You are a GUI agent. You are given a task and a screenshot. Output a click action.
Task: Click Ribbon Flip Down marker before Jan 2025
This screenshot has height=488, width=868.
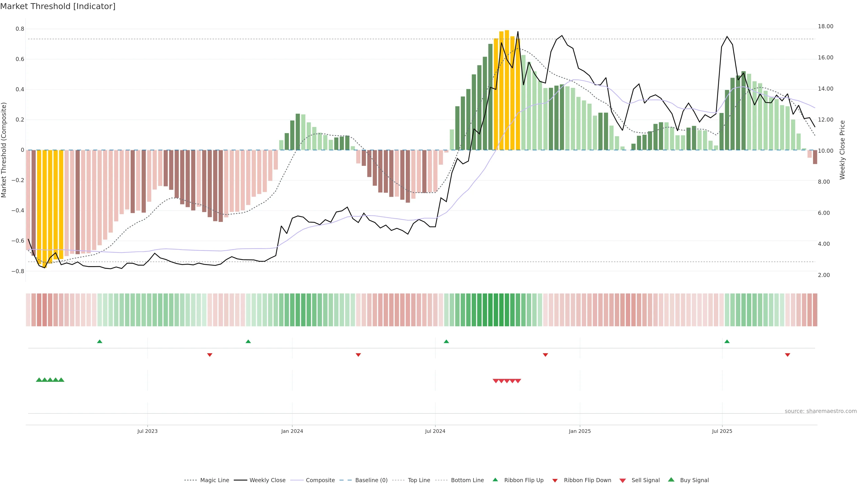545,355
